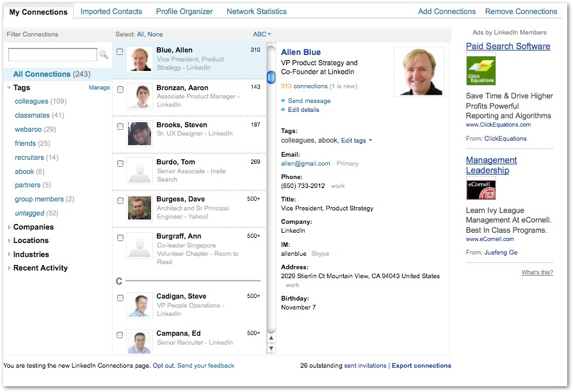The width and height of the screenshot is (573, 392).
Task: Select All connections link
Action: pyautogui.click(x=140, y=35)
